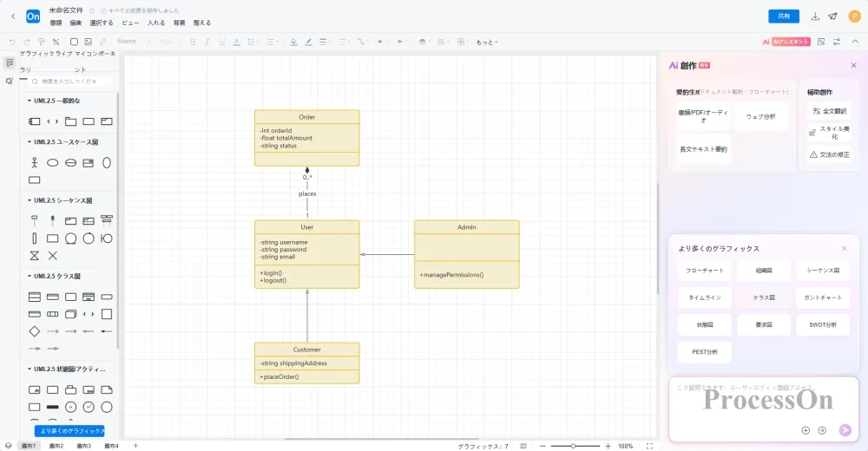Viewport: 868px width, 451px height.
Task: Expand the もっと toolbar dropdown
Action: 488,42
